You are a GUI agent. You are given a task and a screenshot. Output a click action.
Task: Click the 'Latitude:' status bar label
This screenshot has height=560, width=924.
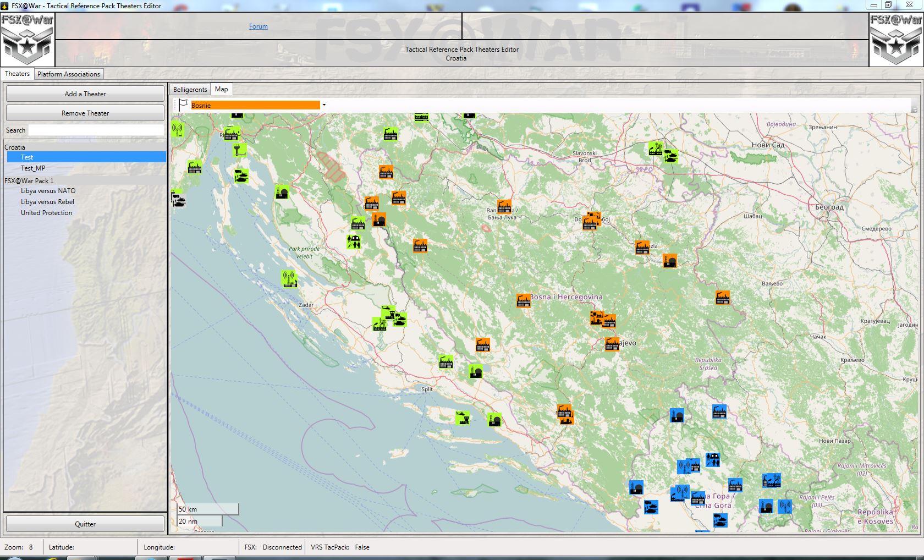62,547
